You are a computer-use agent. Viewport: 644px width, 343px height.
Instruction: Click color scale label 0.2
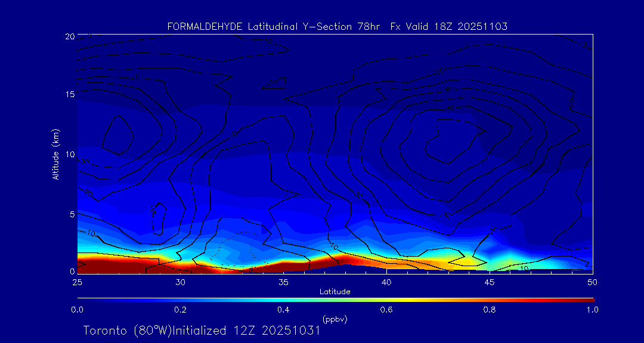point(180,310)
